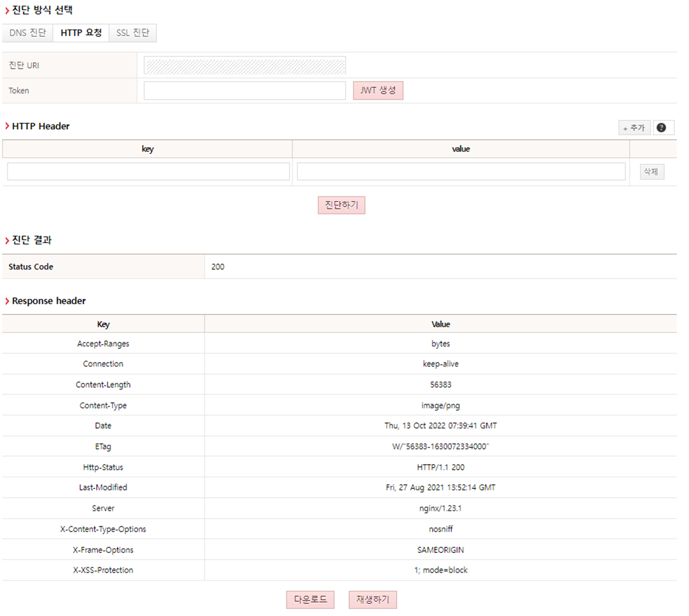Viewport: 689px width, 616px height.
Task: Select the HTTP 요청 tab
Action: [81, 33]
